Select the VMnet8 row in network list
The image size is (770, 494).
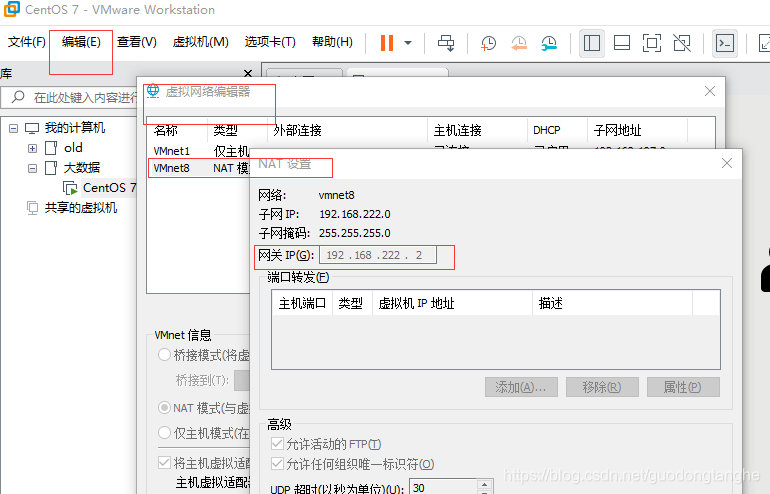point(199,168)
